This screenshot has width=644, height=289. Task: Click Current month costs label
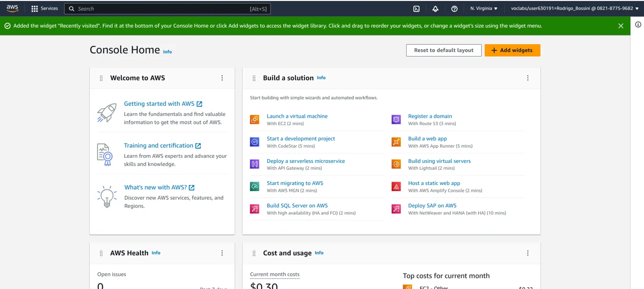click(x=275, y=274)
